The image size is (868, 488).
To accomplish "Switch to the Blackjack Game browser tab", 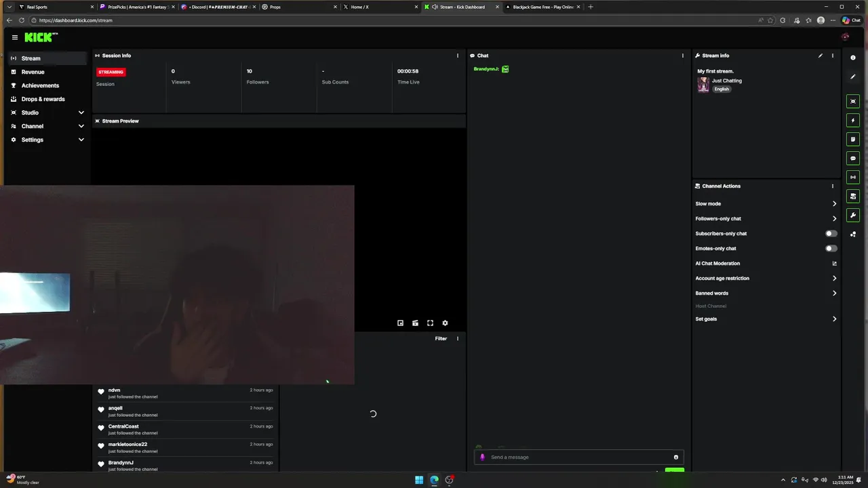I will click(x=541, y=7).
